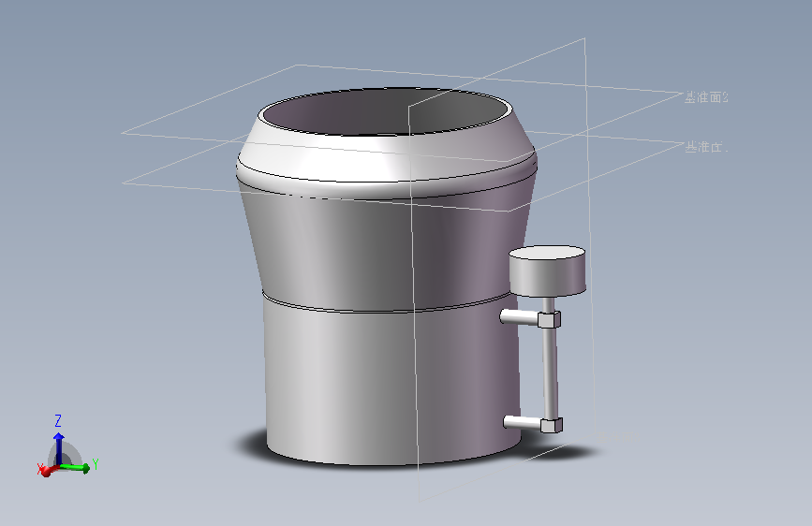Select the lower horizontal handle bracket rod
This screenshot has height=526, width=812.
pyautogui.click(x=522, y=423)
